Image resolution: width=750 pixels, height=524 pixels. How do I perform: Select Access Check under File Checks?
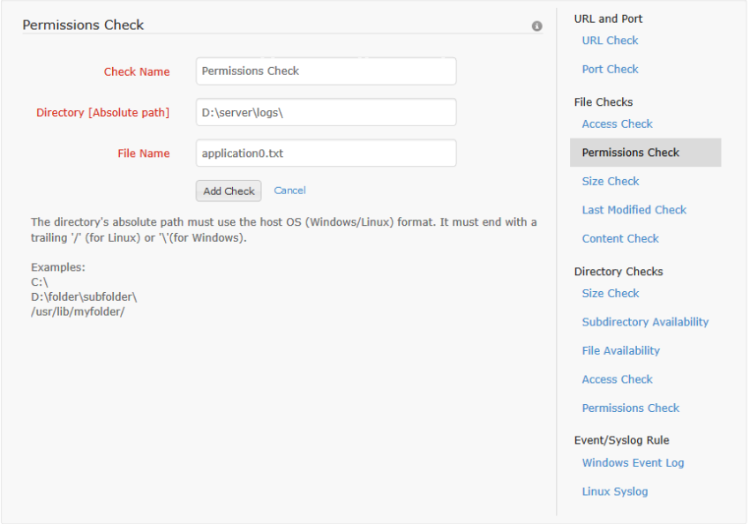tap(616, 124)
